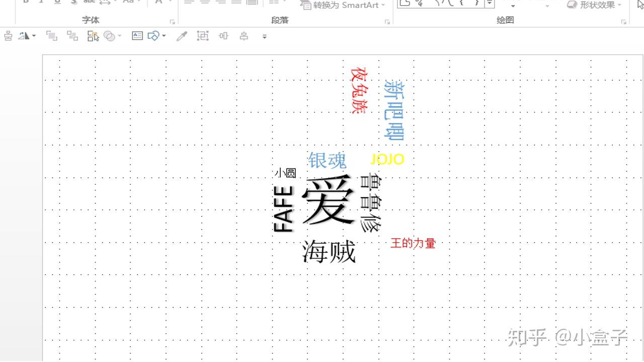Open the 绘图 group dialog launcher
Screen dimensions: 644x362
click(x=624, y=22)
